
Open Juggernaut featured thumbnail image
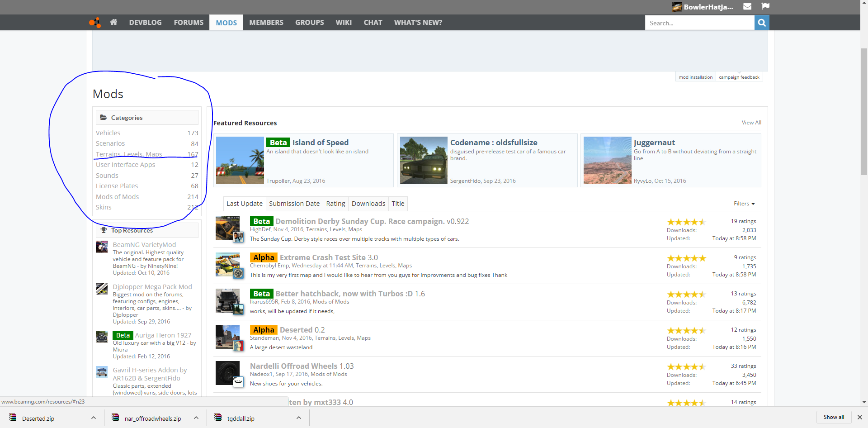pyautogui.click(x=608, y=160)
